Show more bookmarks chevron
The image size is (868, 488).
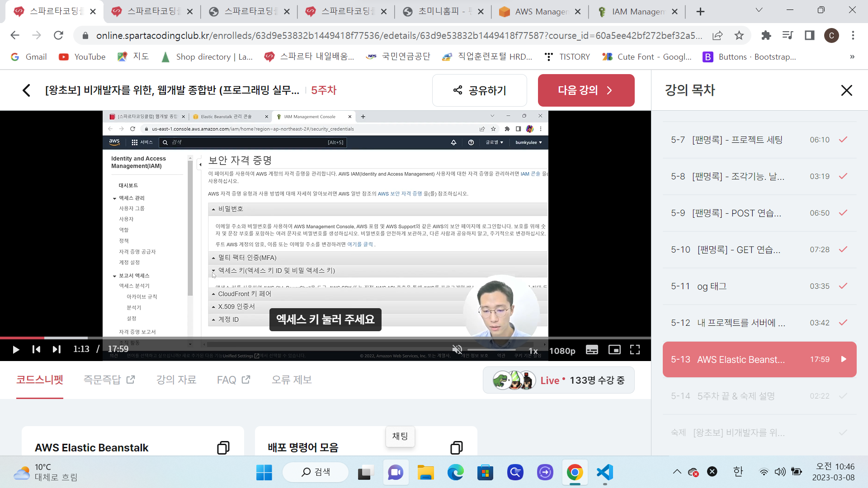pyautogui.click(x=852, y=57)
